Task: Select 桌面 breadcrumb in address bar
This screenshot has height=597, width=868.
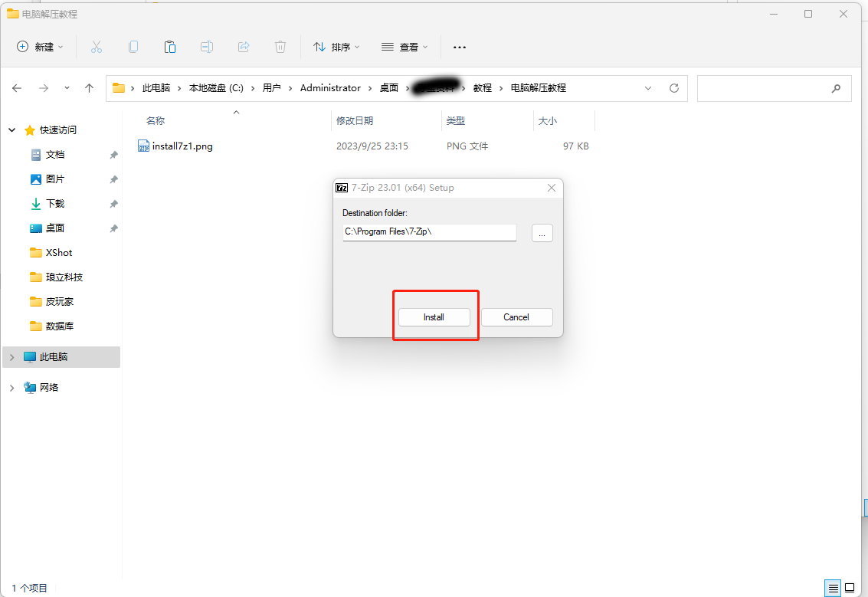Action: click(x=389, y=88)
